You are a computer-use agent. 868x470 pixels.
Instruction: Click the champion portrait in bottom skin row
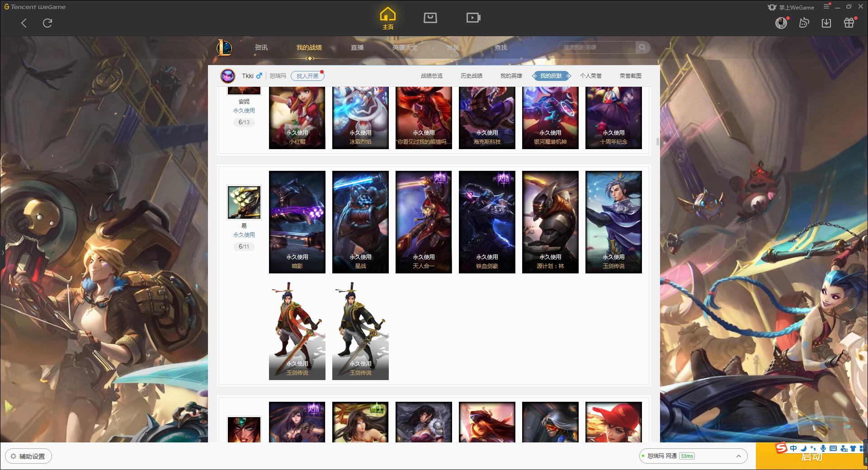coord(244,429)
